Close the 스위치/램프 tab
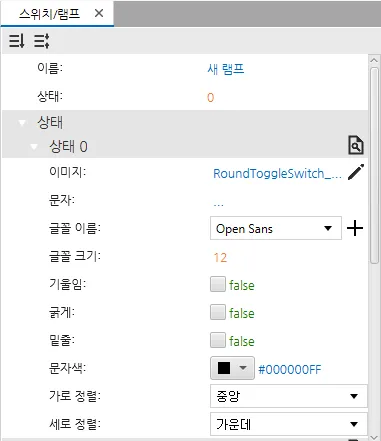 tap(99, 13)
